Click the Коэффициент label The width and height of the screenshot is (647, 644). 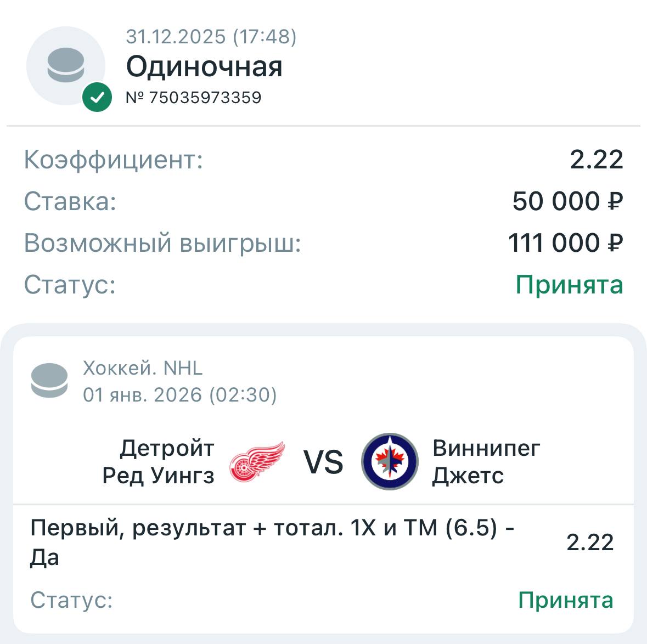114,160
